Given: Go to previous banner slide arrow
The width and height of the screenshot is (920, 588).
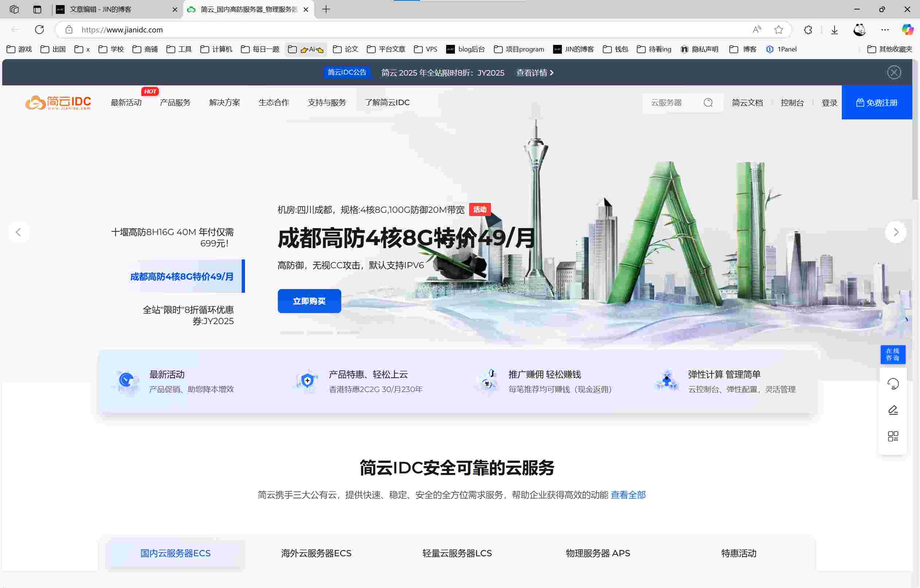Looking at the screenshot, I should click(x=18, y=232).
